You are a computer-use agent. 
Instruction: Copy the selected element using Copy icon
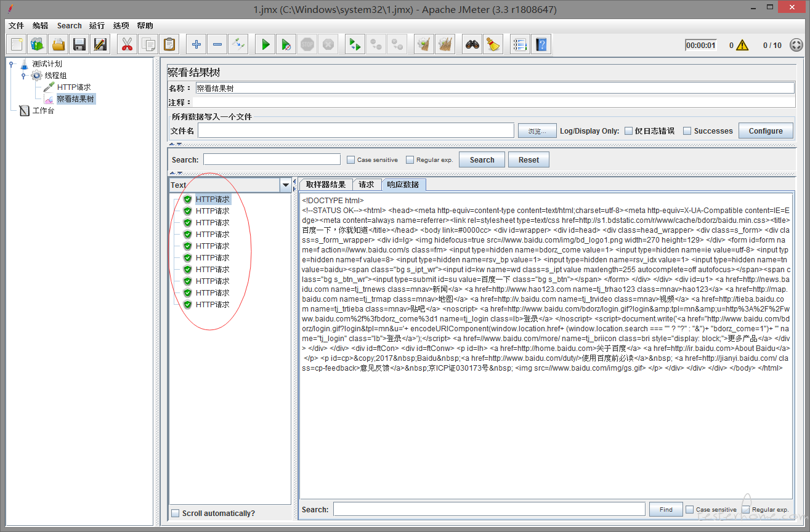point(148,44)
